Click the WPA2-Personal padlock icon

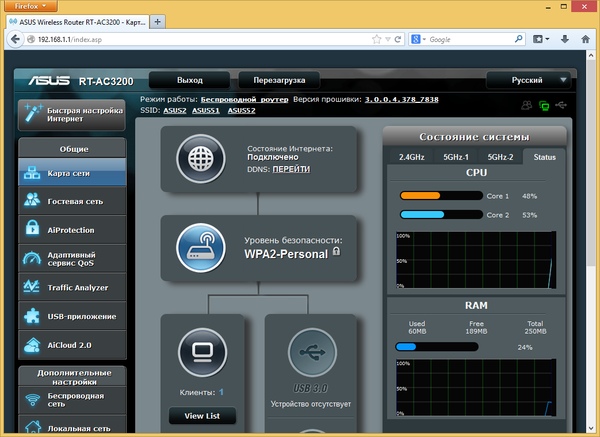click(336, 251)
